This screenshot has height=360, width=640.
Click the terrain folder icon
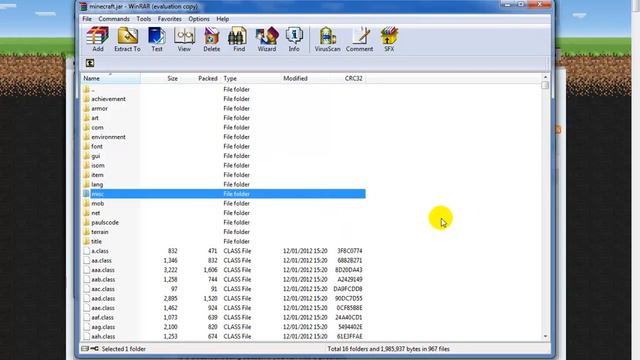[x=86, y=232]
